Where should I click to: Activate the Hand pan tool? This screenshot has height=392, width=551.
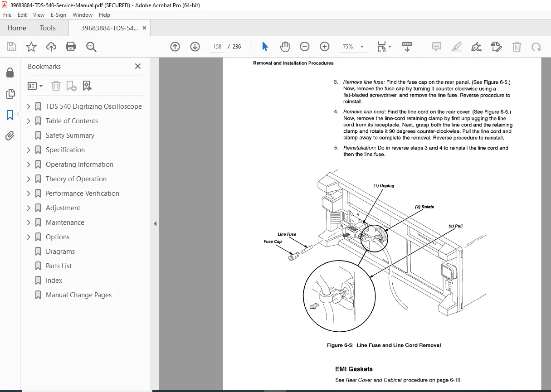(x=285, y=47)
